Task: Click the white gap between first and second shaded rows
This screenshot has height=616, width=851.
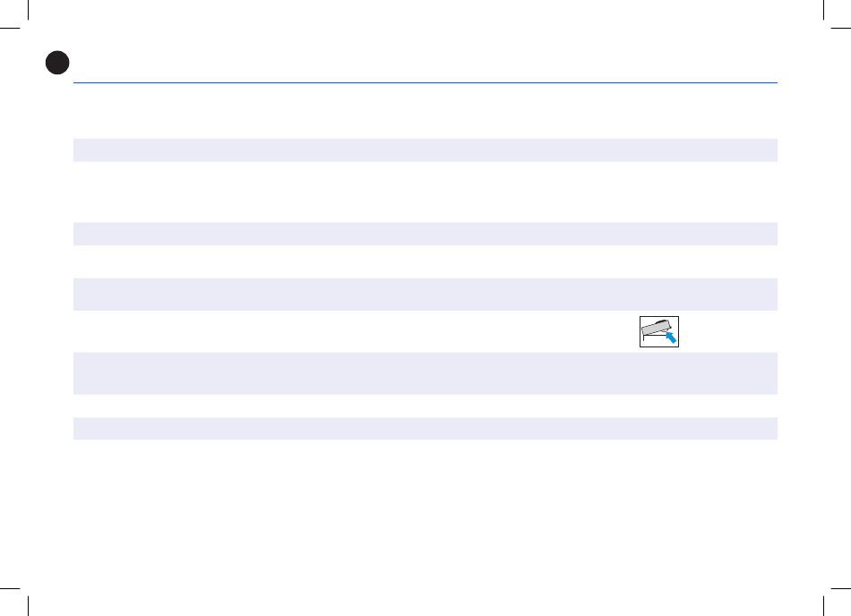Action: point(425,192)
